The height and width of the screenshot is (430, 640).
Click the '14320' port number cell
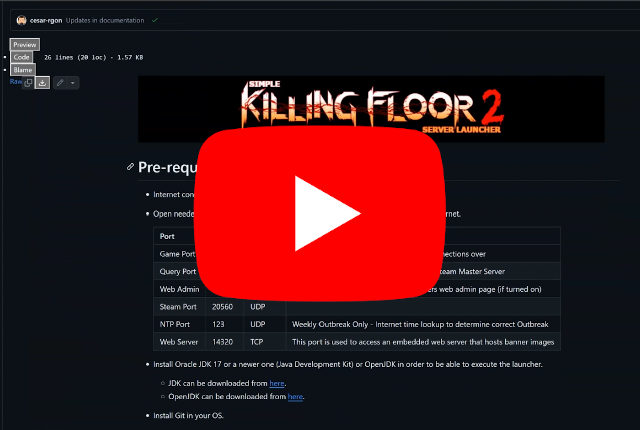pyautogui.click(x=224, y=341)
